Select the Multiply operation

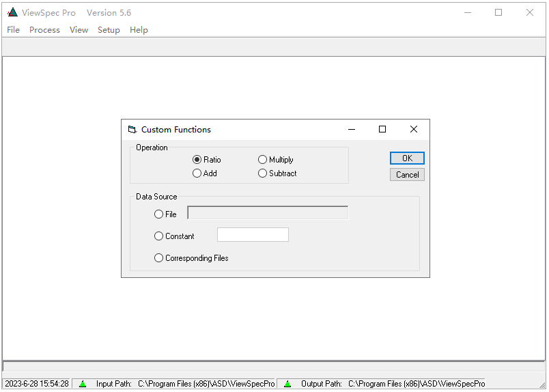point(276,160)
